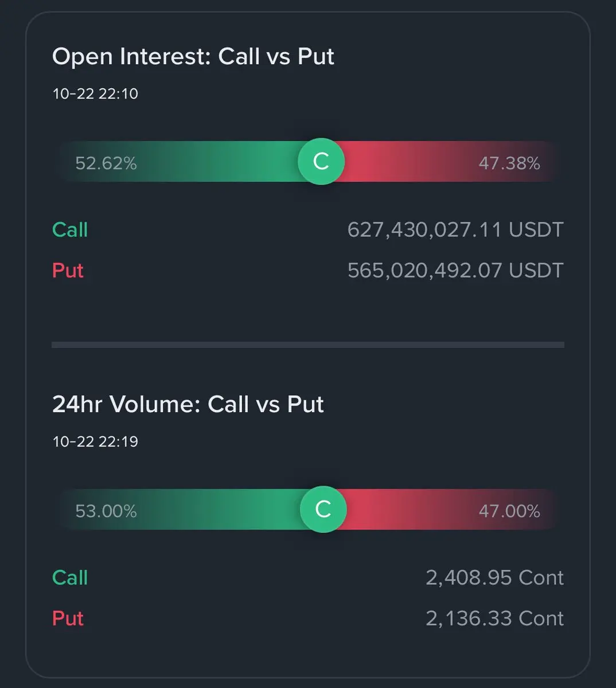Click the 627,430,027.11 USDT call value
This screenshot has width=616, height=688.
(x=455, y=230)
